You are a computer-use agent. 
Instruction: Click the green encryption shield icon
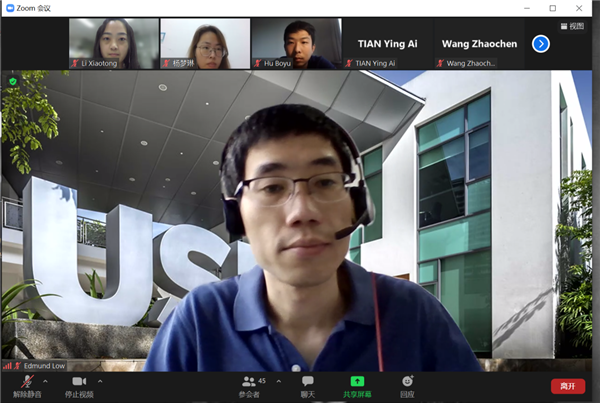[13, 81]
